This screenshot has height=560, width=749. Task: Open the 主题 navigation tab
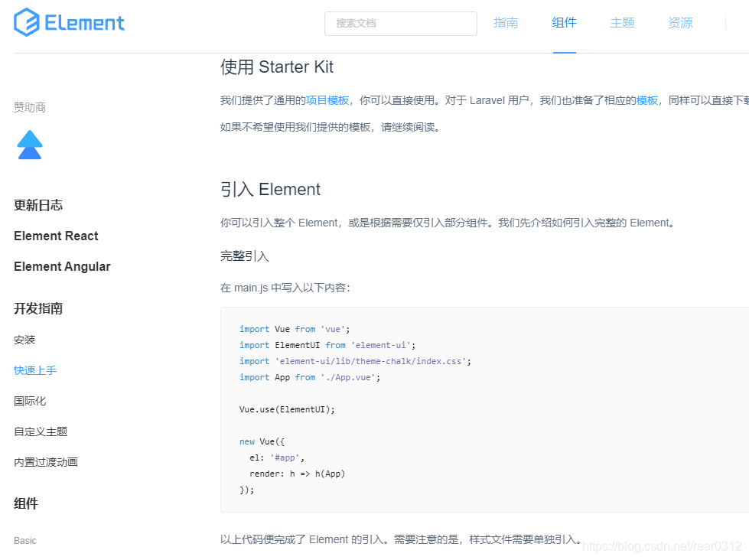623,22
